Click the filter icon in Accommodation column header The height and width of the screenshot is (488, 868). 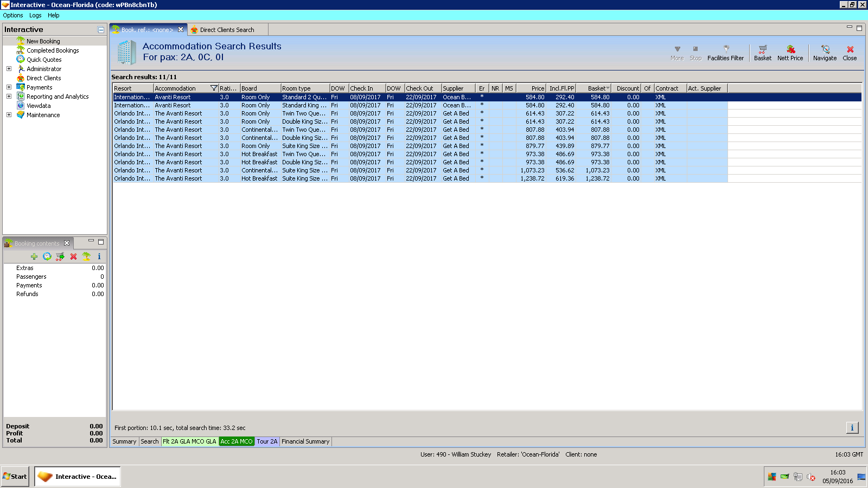[x=214, y=88]
